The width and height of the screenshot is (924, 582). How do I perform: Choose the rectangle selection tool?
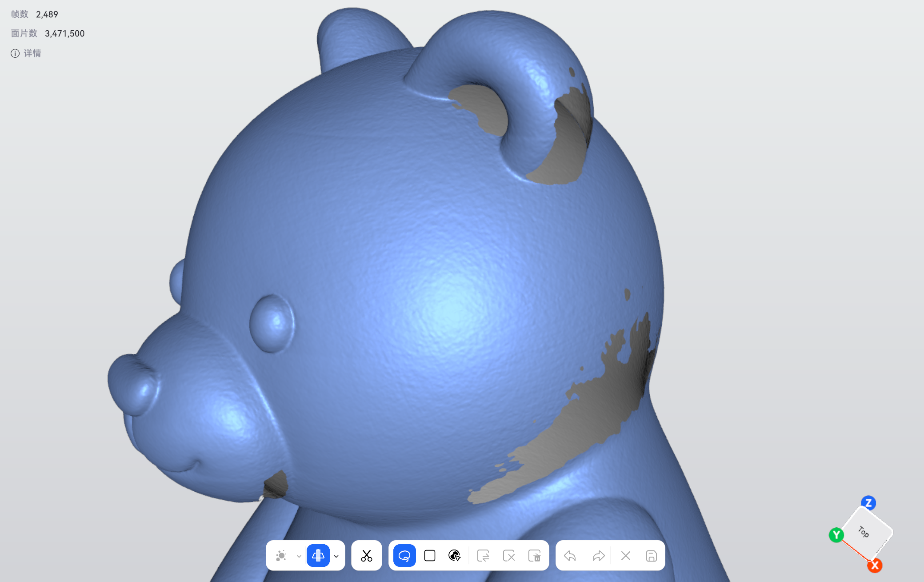pyautogui.click(x=430, y=556)
